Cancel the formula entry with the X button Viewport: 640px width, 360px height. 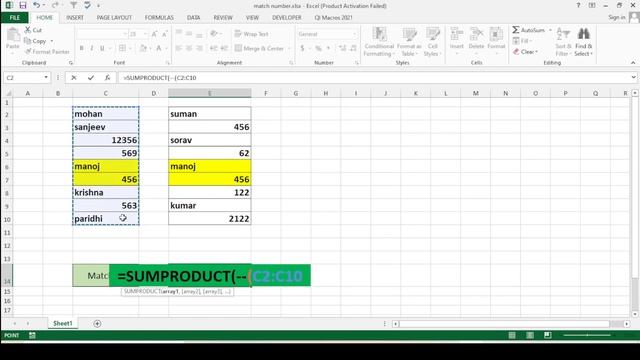(74, 78)
